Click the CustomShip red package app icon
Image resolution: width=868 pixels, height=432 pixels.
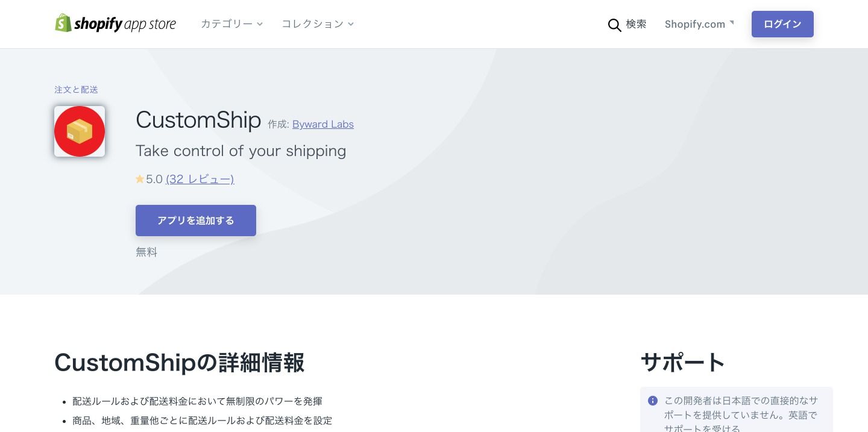coord(80,131)
